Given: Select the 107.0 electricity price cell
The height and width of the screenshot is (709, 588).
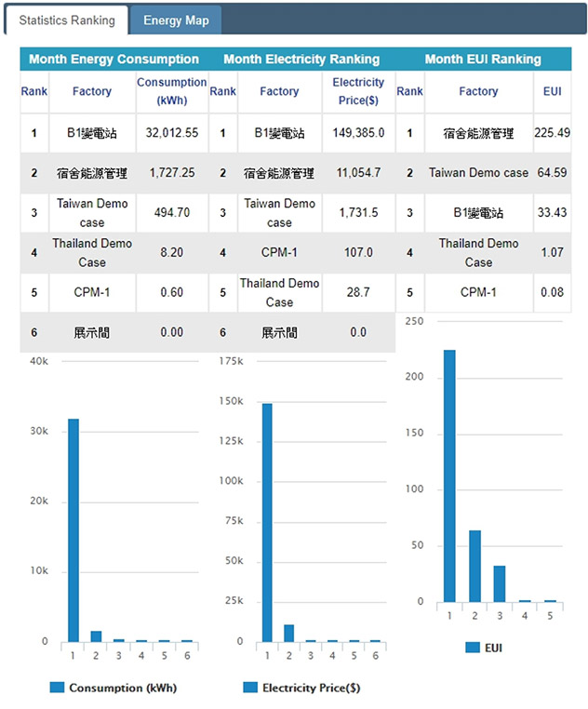Looking at the screenshot, I should (x=358, y=252).
